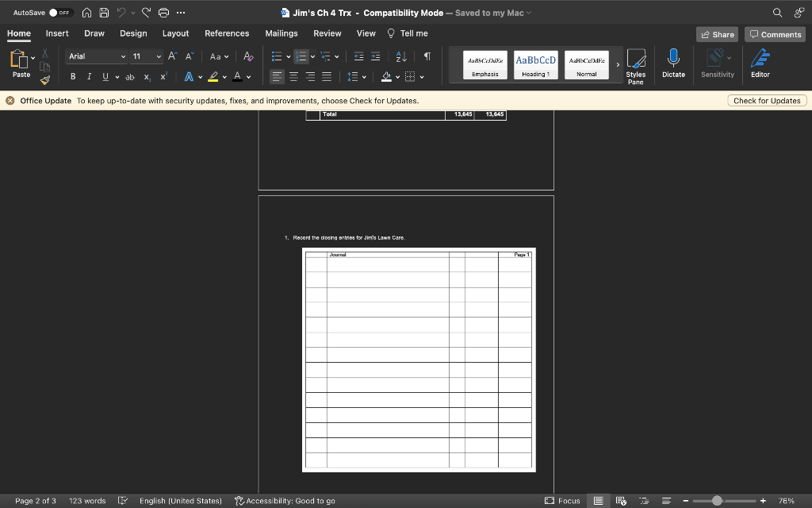
Task: Expand the numbered list style dropdown
Action: point(312,56)
